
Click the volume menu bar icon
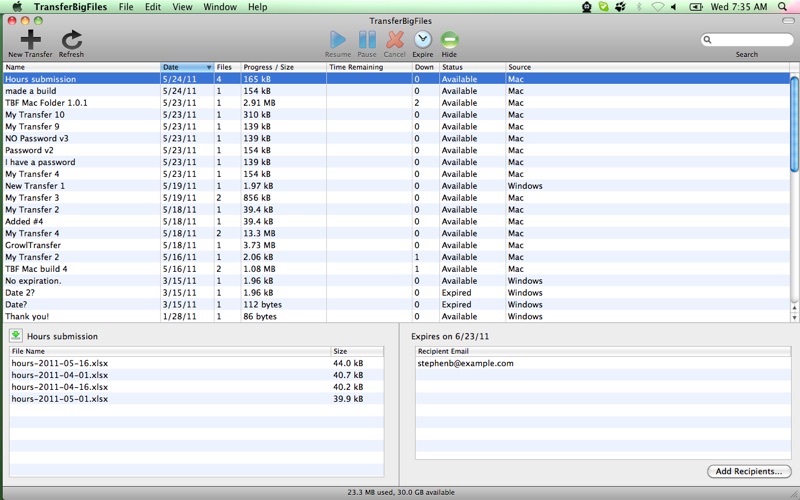(x=673, y=7)
